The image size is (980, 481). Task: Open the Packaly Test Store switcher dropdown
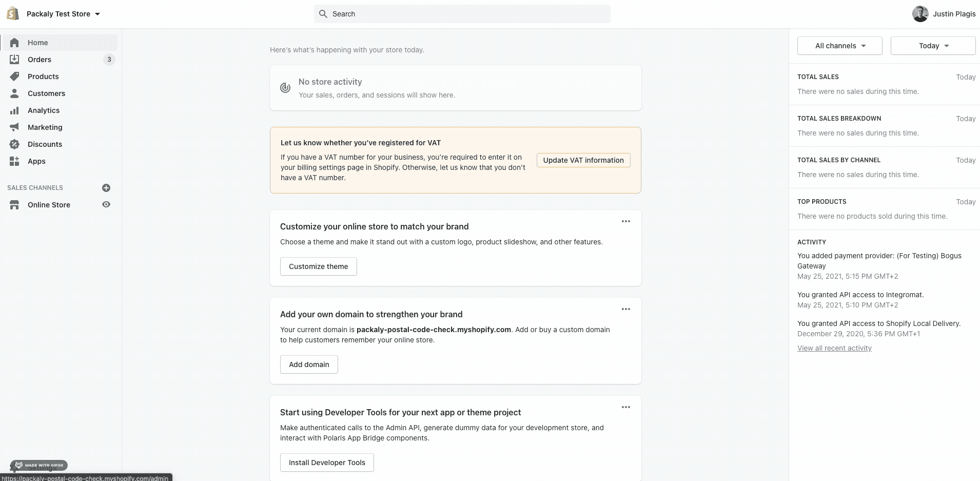[x=63, y=14]
